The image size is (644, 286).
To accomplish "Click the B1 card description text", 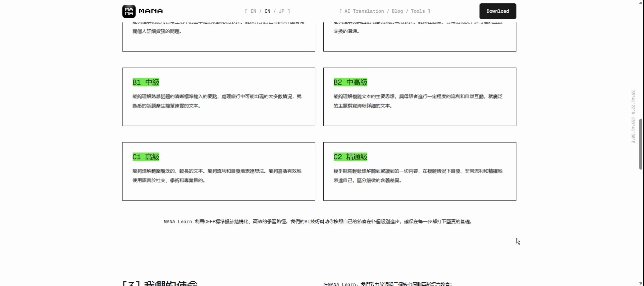I will pos(217,101).
